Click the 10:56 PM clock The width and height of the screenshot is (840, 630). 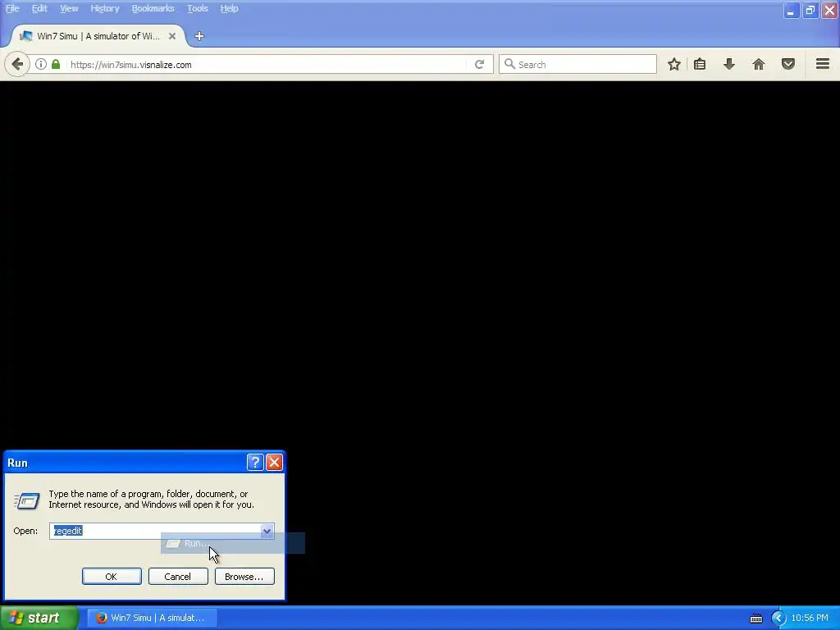click(x=810, y=619)
